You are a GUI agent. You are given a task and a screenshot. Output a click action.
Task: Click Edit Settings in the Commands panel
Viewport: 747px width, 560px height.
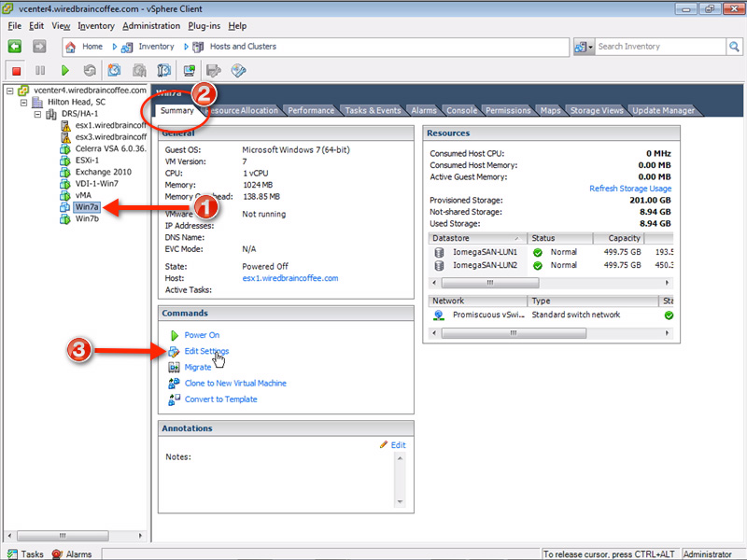click(x=206, y=351)
